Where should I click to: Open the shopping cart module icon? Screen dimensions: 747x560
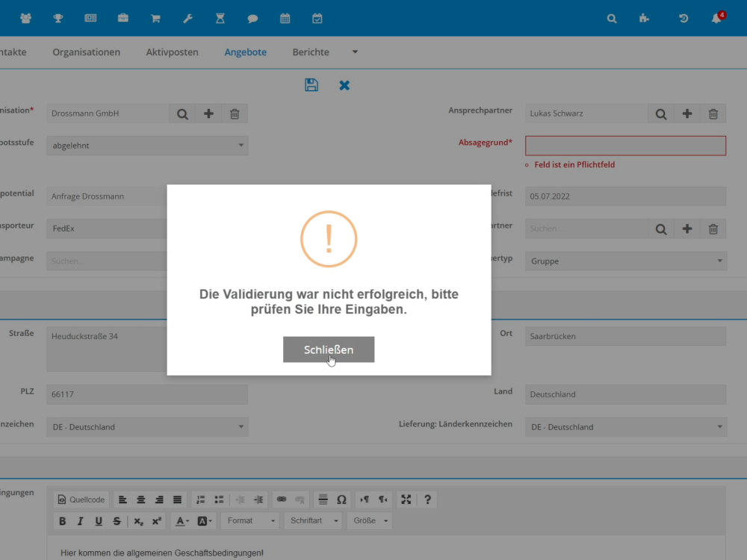click(x=155, y=19)
